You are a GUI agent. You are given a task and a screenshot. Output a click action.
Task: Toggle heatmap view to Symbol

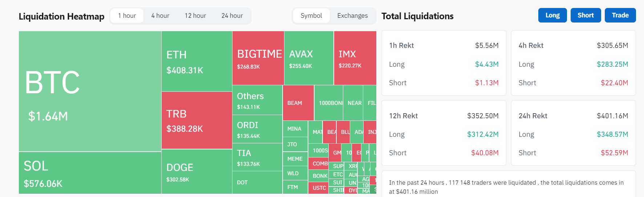(x=311, y=16)
